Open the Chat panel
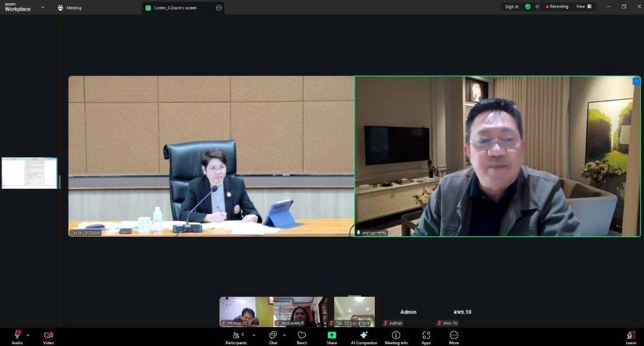The width and height of the screenshot is (644, 346). coord(273,336)
